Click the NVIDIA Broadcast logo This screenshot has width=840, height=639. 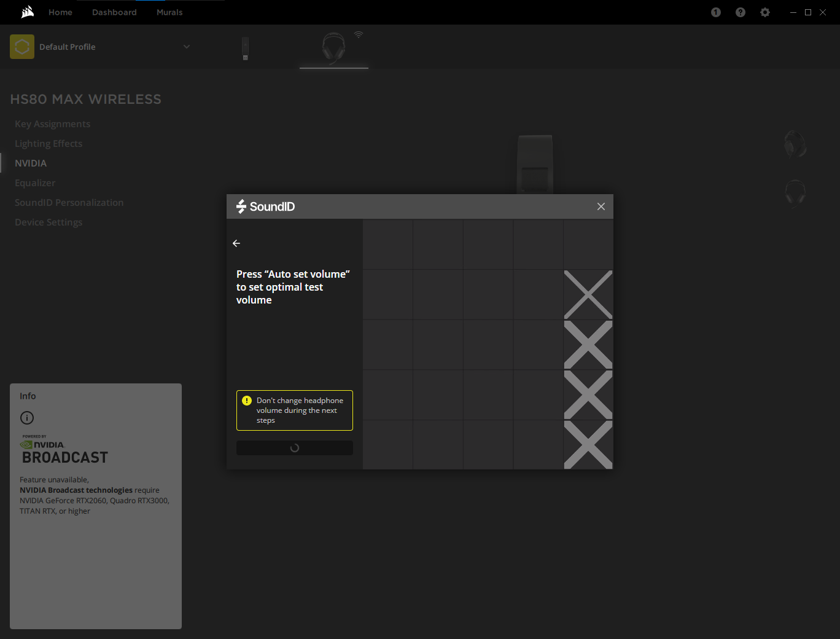tap(64, 450)
